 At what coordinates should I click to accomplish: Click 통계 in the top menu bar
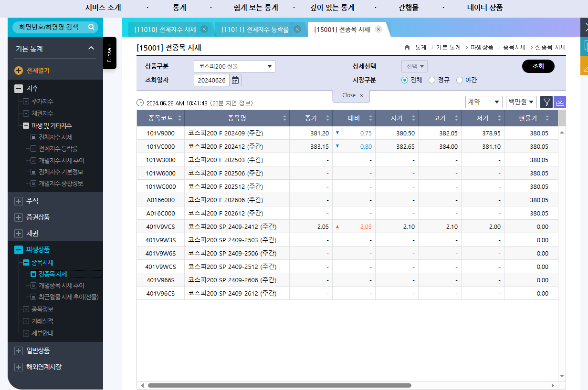coord(179,8)
